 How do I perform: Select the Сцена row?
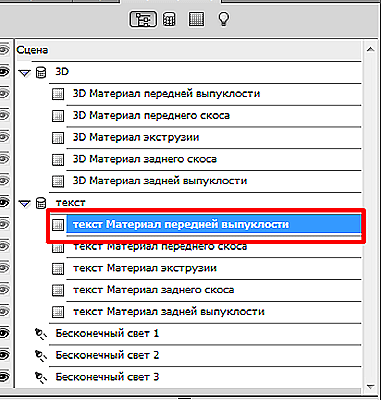[x=189, y=50]
